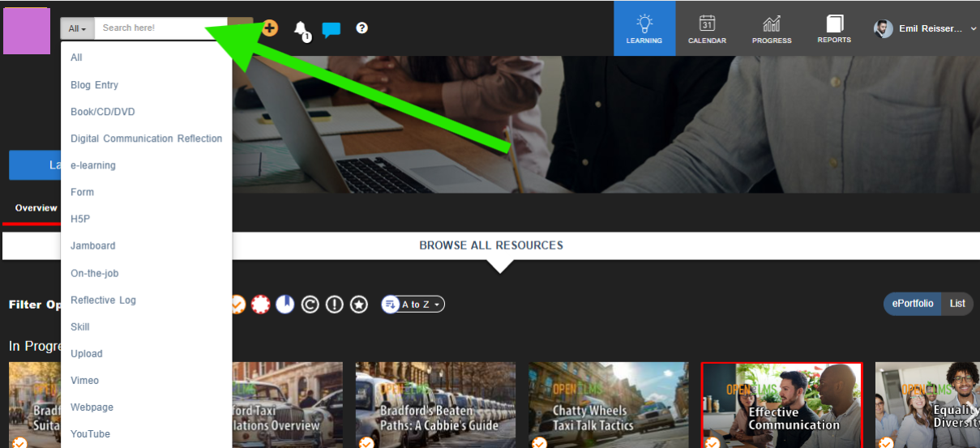Screen dimensions: 980x448
Task: Filter by the star favourites icon
Action: [359, 305]
